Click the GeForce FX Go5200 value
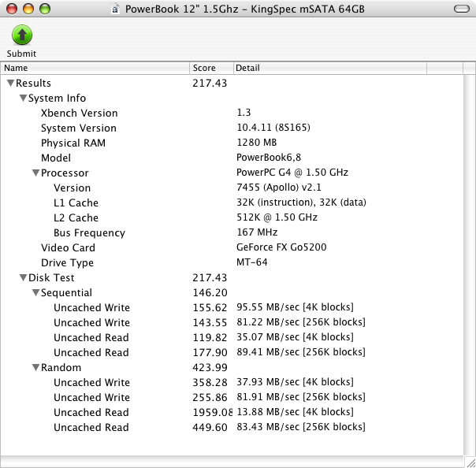Viewport: 476px width, 468px height. [x=281, y=247]
